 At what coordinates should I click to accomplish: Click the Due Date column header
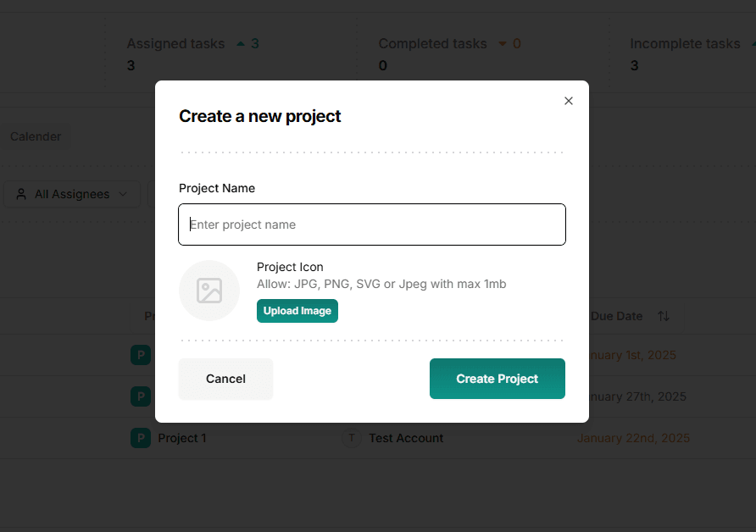point(616,316)
